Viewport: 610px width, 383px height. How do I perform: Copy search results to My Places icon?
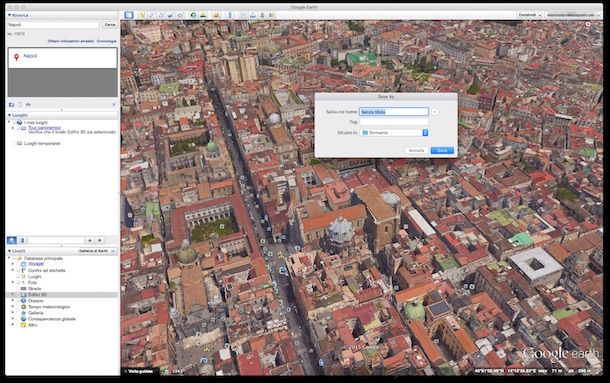[11, 105]
